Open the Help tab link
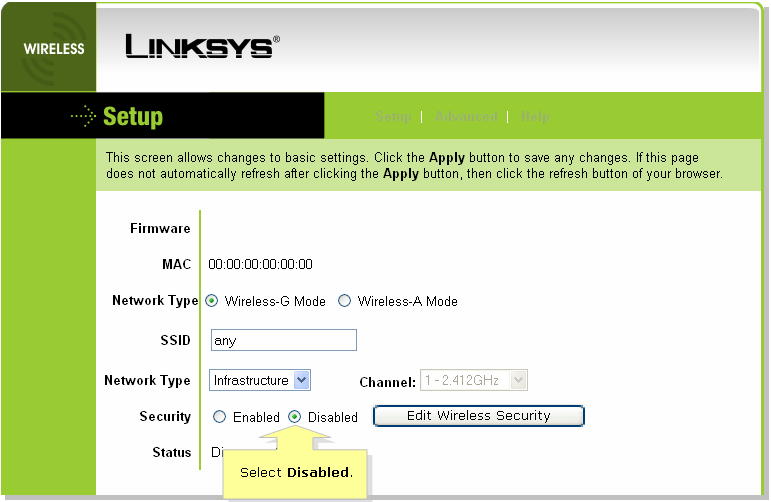Viewport: 771px width, 502px height. pos(535,117)
